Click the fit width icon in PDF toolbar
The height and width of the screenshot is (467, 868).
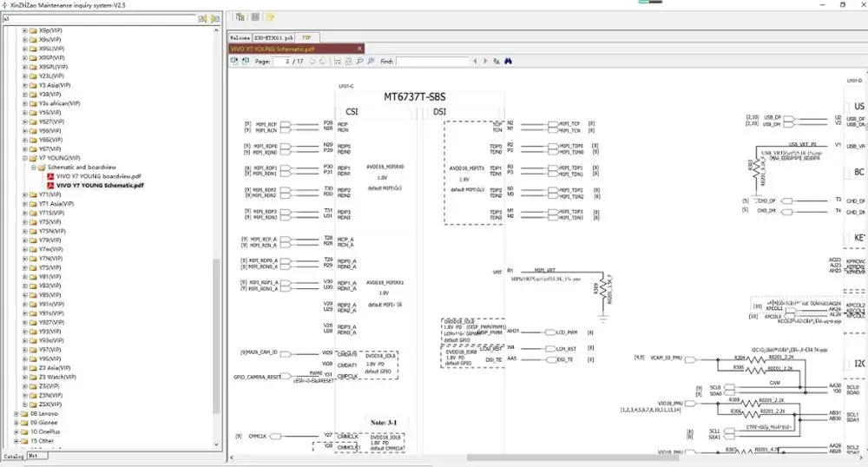(338, 61)
